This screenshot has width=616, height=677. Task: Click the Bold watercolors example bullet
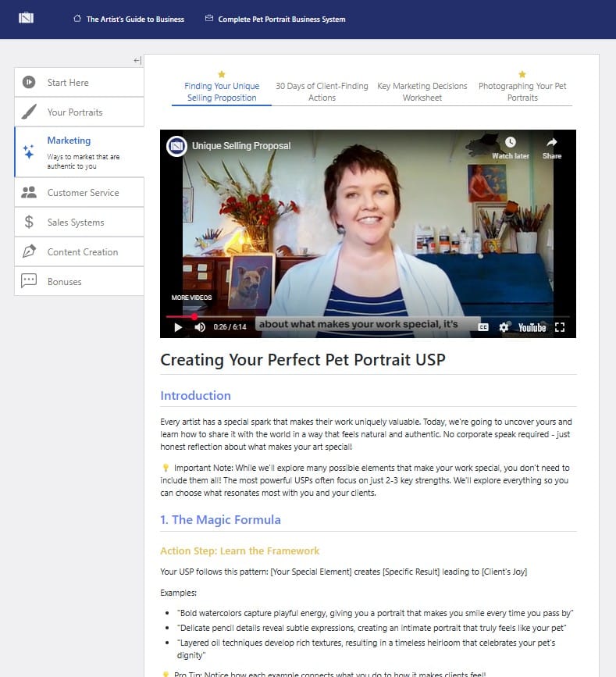click(x=375, y=613)
